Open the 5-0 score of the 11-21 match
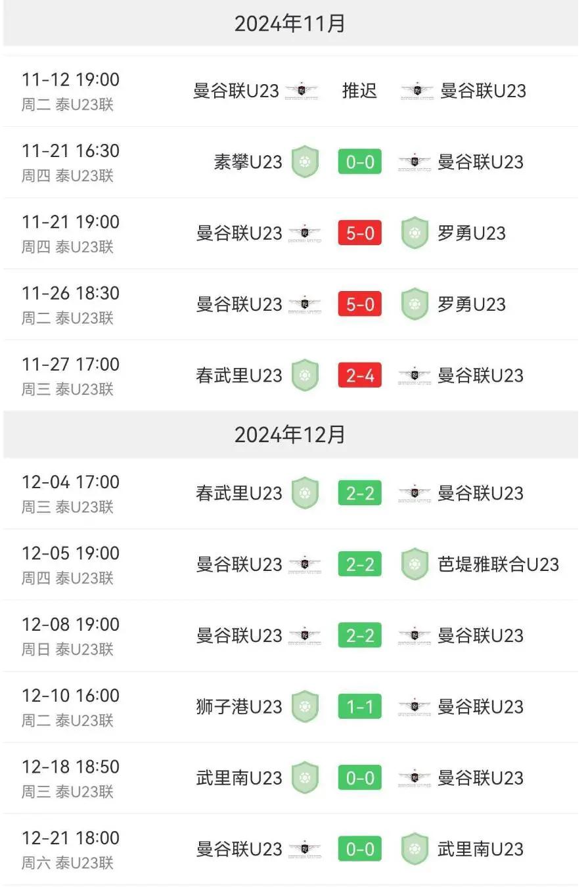 (x=359, y=233)
